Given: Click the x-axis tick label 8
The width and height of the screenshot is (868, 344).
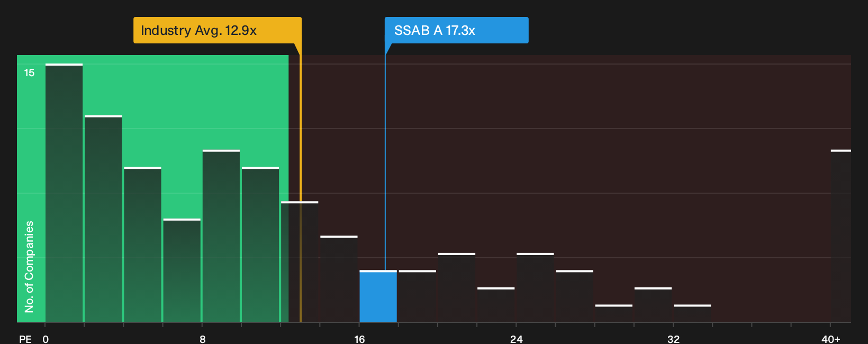Looking at the screenshot, I should click(202, 339).
